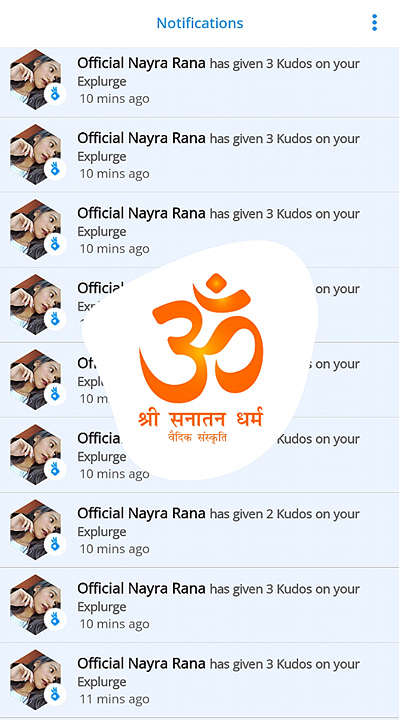This screenshot has height=720, width=399.
Task: Open Official Nayra Rana's name in the 2 Kudos notification
Action: [141, 513]
